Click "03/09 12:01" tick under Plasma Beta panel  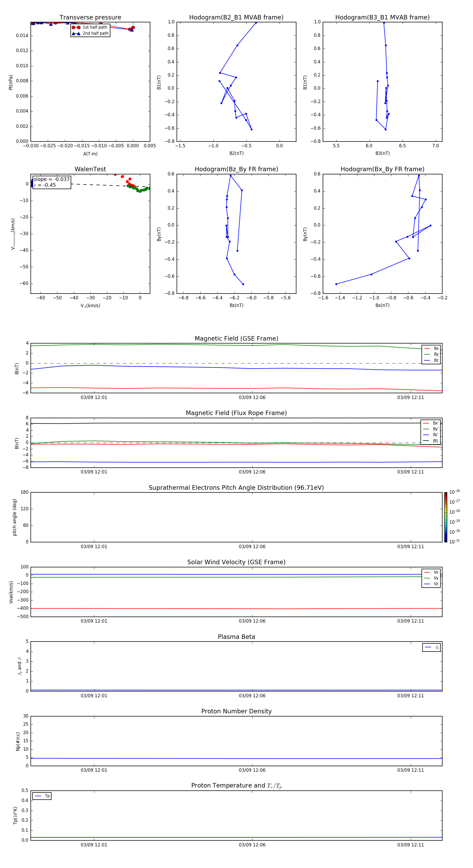coord(94,695)
